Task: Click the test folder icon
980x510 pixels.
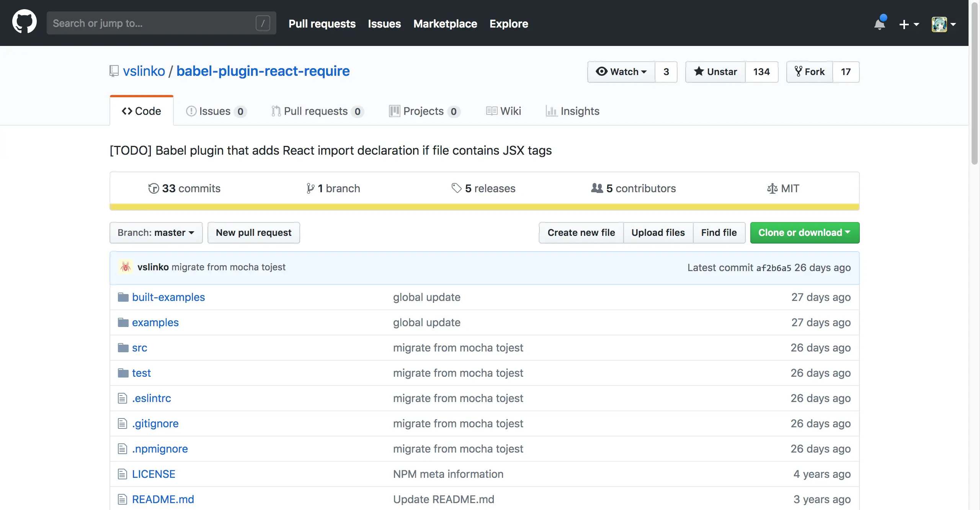Action: point(123,373)
